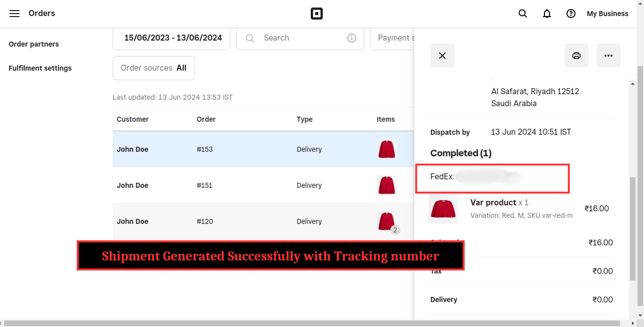Screen dimensions: 644x327
Task: Open the date range 15/06/2023 - 13/06/2024 picker
Action: pos(172,38)
